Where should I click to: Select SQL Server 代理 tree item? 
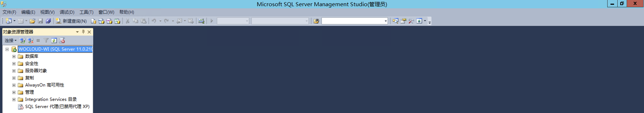[x=57, y=107]
